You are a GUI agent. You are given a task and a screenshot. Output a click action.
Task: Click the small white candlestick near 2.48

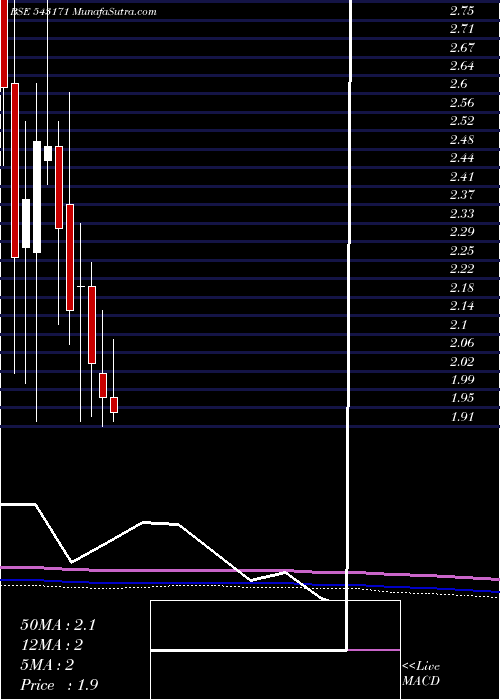[x=48, y=154]
